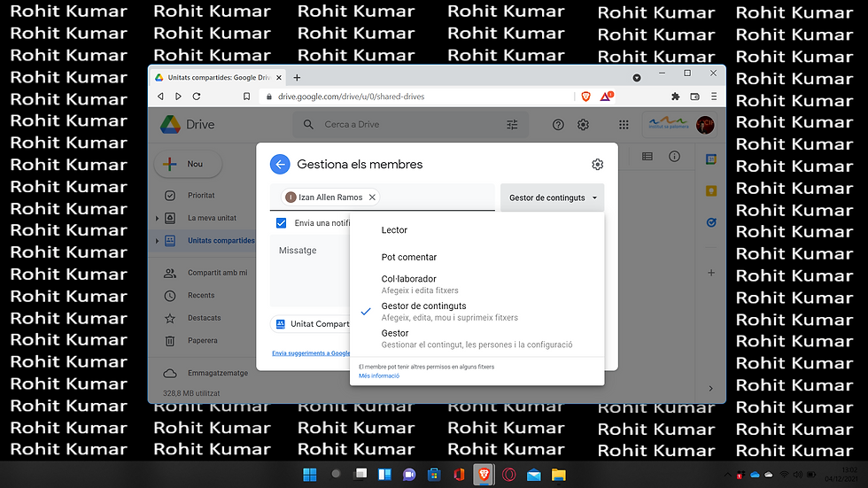Screen dimensions: 868x488
Task: Open the browser main menu
Action: [x=714, y=97]
